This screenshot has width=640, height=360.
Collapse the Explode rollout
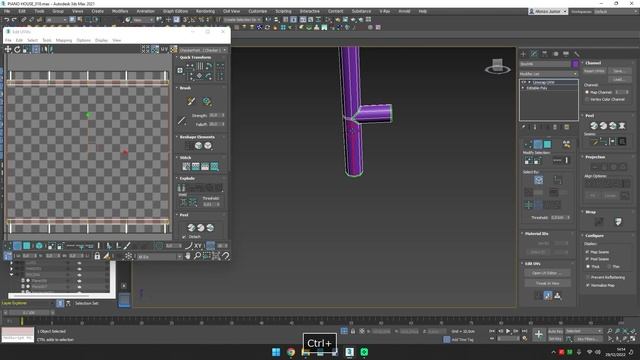(x=187, y=178)
